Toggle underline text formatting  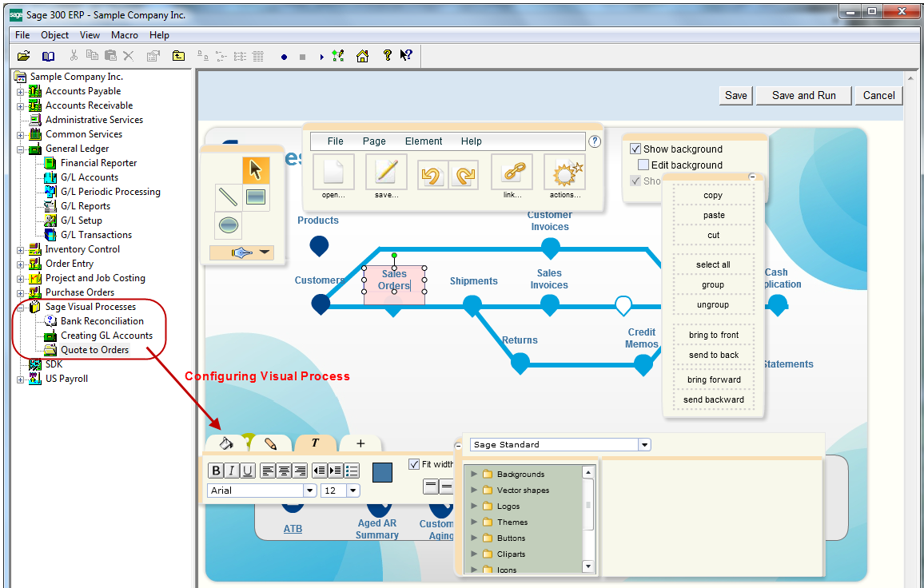point(248,471)
